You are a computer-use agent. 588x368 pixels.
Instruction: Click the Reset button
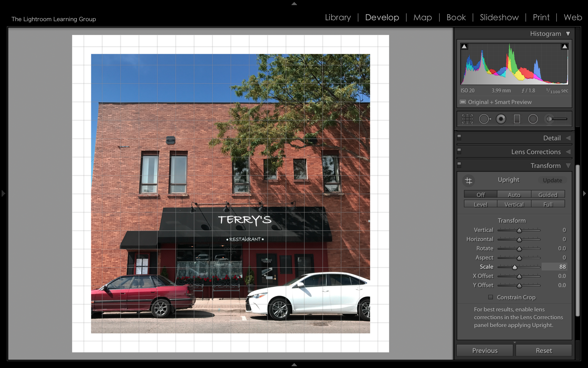tap(544, 351)
